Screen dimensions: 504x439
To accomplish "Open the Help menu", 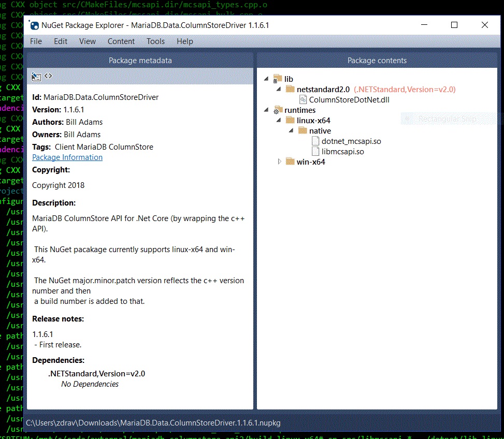I will pos(185,41).
